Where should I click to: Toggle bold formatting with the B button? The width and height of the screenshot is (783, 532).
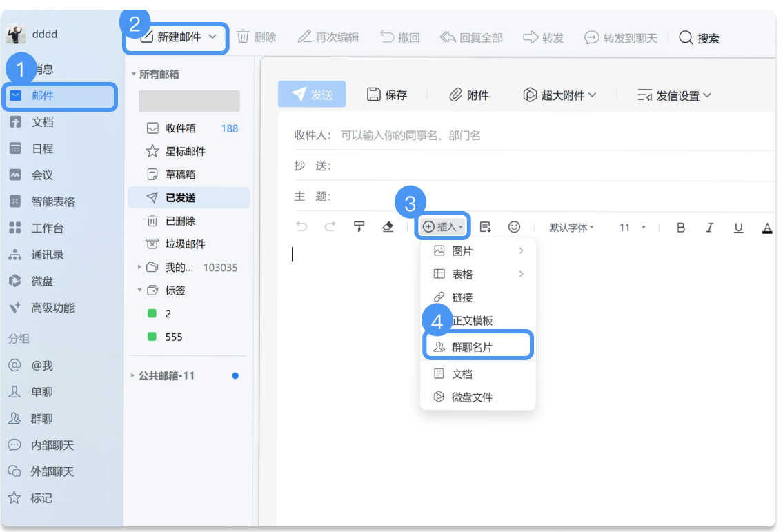click(x=681, y=226)
